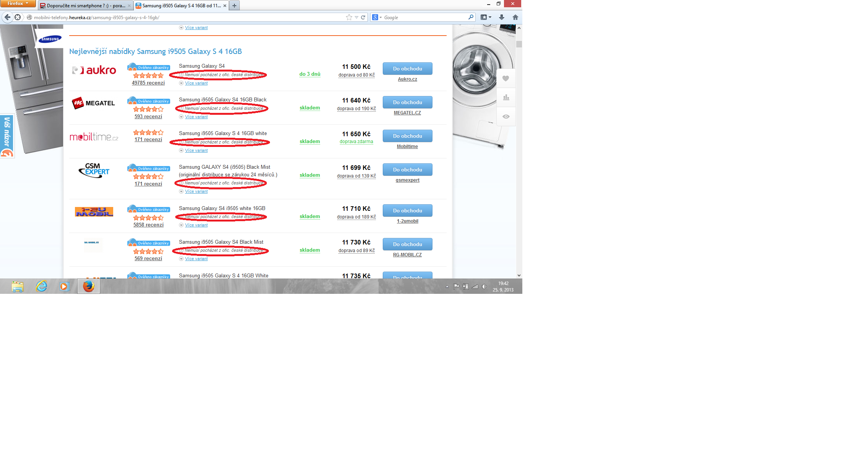Click the search magnifier in Google box
This screenshot has height=466, width=868.
tap(471, 17)
